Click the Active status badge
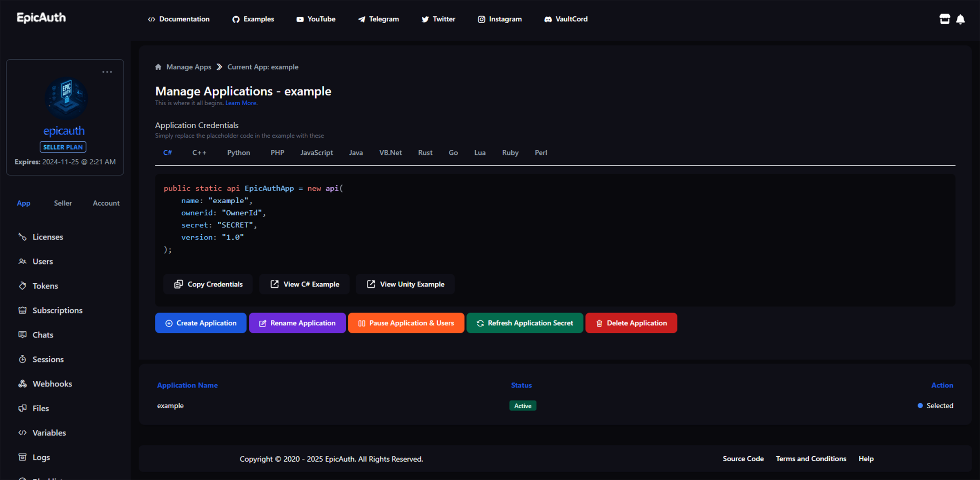The width and height of the screenshot is (980, 480). [523, 406]
